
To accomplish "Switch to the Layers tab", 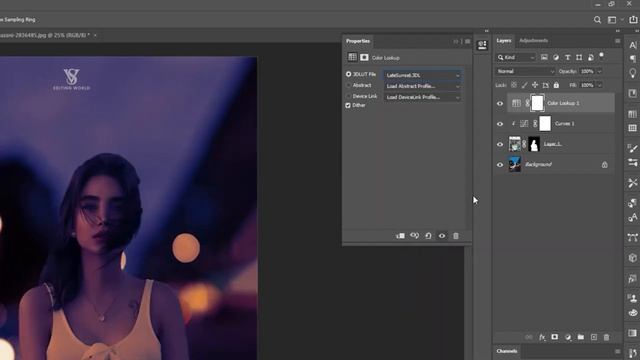I will (x=504, y=40).
